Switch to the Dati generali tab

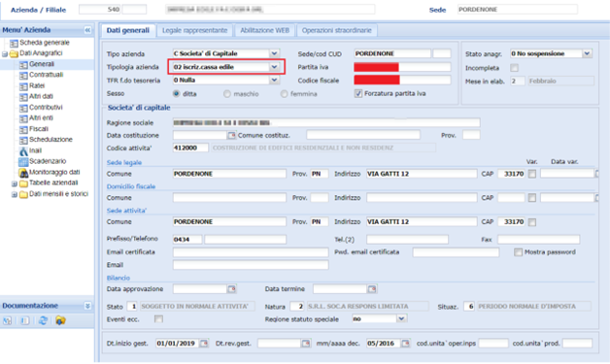pos(128,30)
